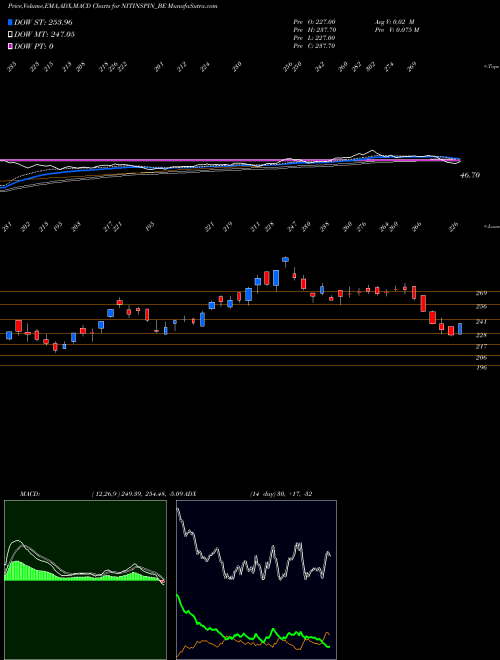Click the 217 price level label
Screen dimensions: 500x660
click(481, 346)
